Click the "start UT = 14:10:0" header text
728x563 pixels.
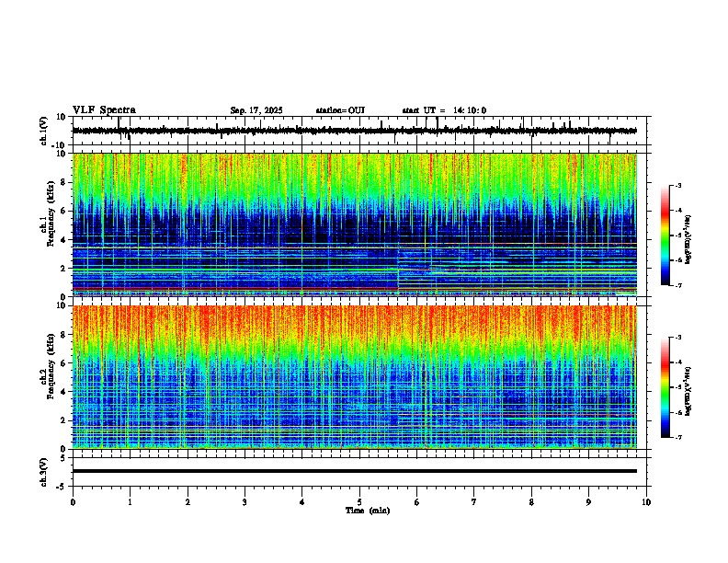click(x=444, y=110)
